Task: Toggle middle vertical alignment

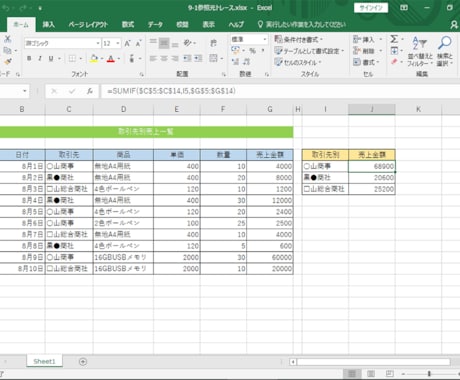Action: [x=164, y=43]
